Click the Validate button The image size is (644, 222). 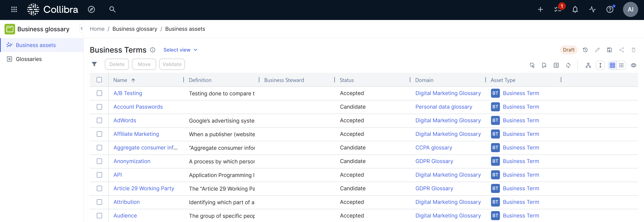[x=172, y=64]
